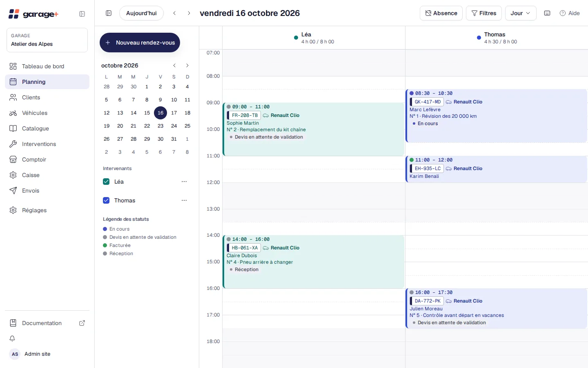Go to next day arrow in header

189,13
